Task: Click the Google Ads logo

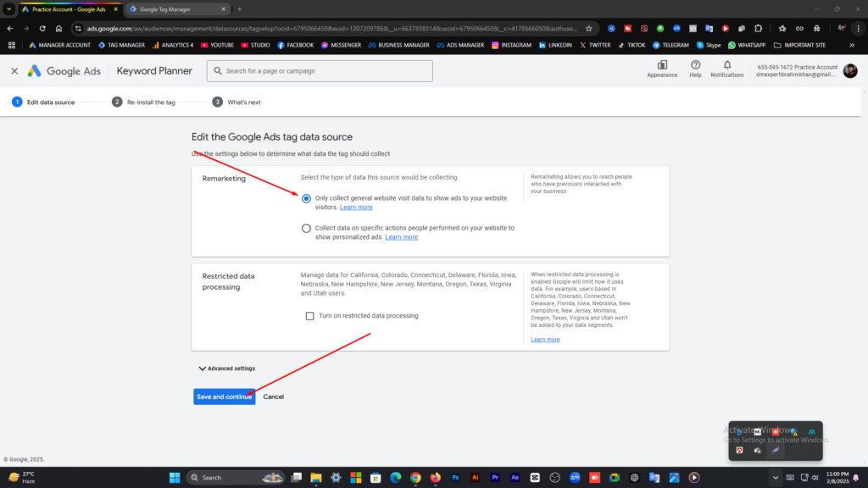Action: [64, 71]
